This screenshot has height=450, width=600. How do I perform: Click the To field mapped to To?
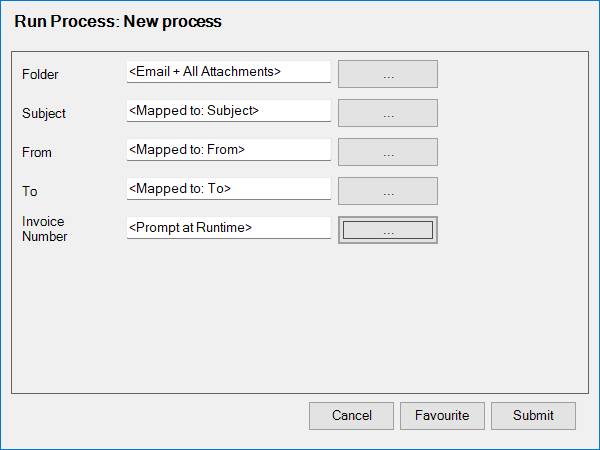tap(228, 189)
